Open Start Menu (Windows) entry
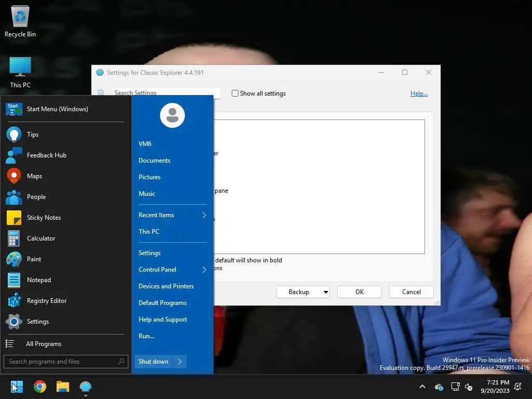This screenshot has width=532, height=399. click(65, 109)
